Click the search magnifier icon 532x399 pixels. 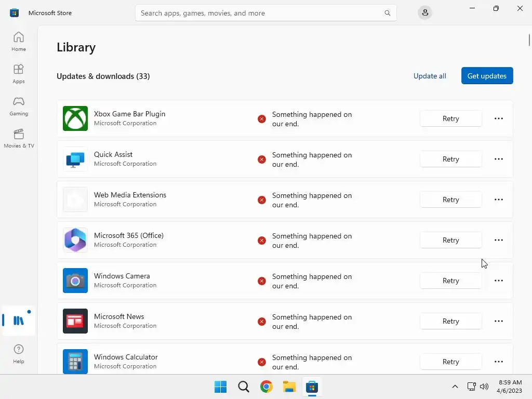[387, 13]
